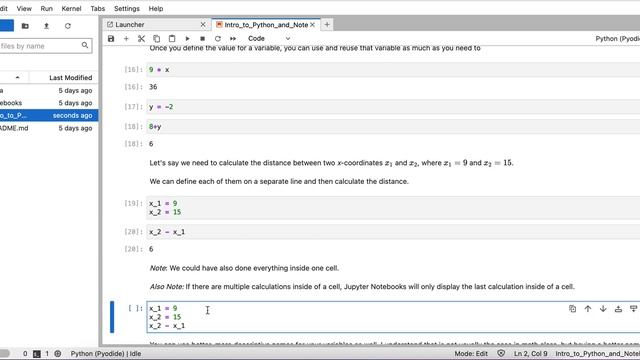This screenshot has height=360, width=640.
Task: Select the highlighted notebook file modified seconds ago
Action: (x=49, y=116)
